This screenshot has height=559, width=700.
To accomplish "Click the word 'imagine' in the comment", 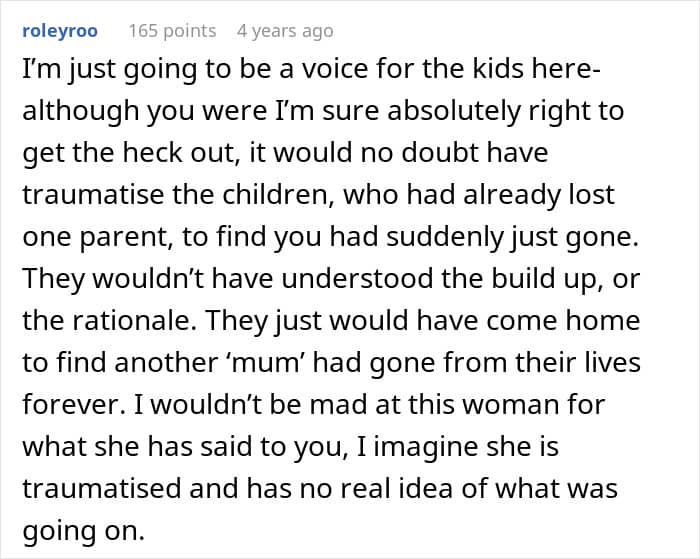I will (x=426, y=447).
